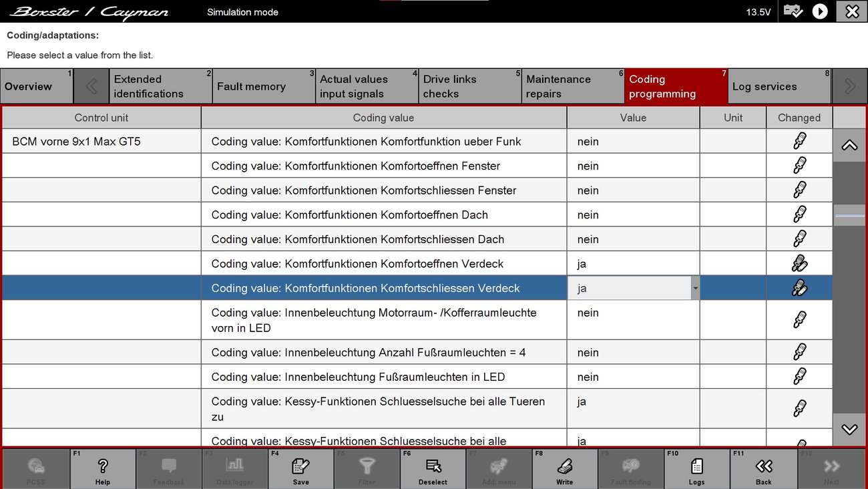This screenshot has height=489, width=868.
Task: Click the vehicle connection status icon
Action: (793, 11)
